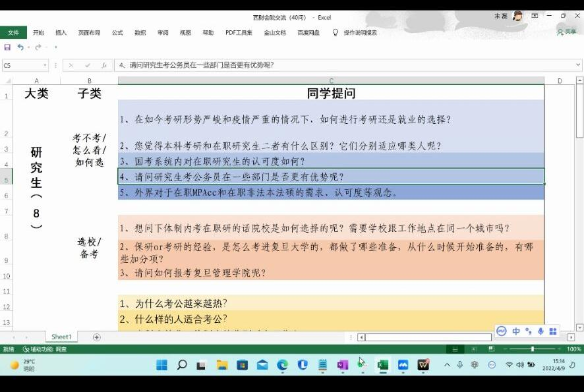This screenshot has height=392, width=584.
Task: Click the 共享 share button
Action: coord(566,32)
